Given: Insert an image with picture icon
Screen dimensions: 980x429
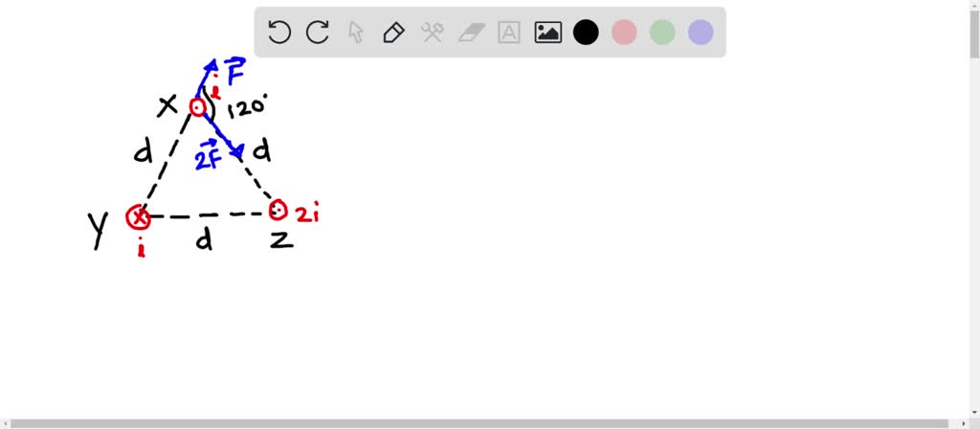Looking at the screenshot, I should (547, 32).
